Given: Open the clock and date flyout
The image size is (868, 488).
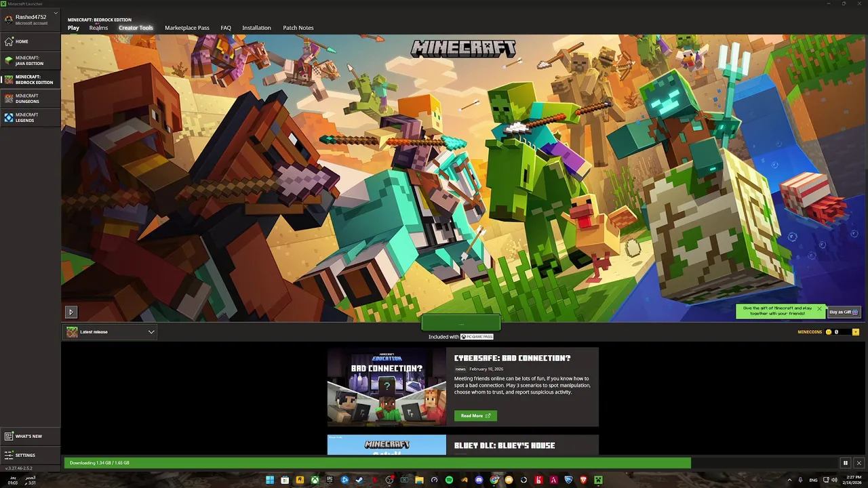Looking at the screenshot, I should tap(852, 480).
